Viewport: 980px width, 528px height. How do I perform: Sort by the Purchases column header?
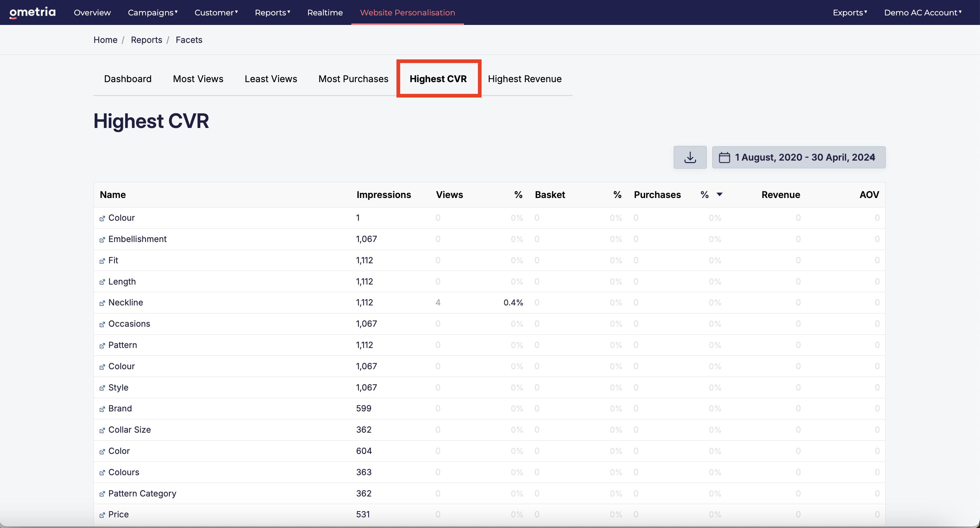tap(657, 195)
